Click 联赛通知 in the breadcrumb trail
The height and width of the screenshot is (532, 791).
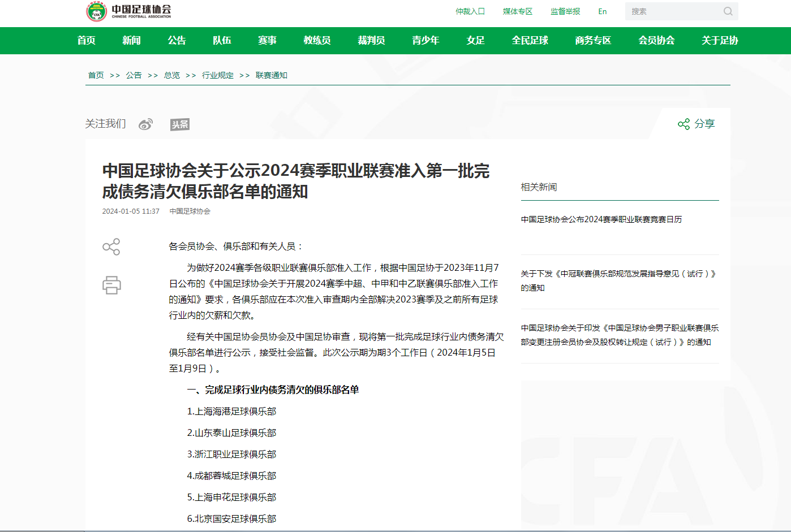pyautogui.click(x=272, y=75)
